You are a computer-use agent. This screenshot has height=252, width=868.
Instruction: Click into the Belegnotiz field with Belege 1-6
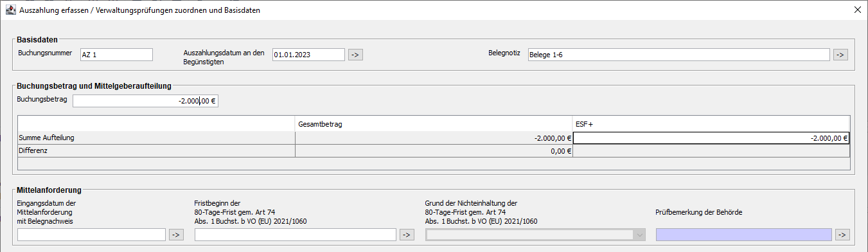click(x=678, y=55)
